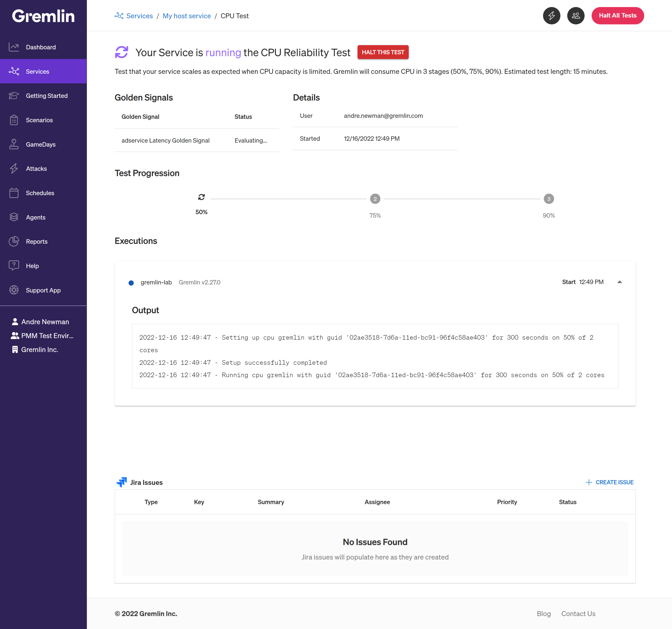672x629 pixels.
Task: Click the Scenarios clipboard icon
Action: tap(14, 120)
